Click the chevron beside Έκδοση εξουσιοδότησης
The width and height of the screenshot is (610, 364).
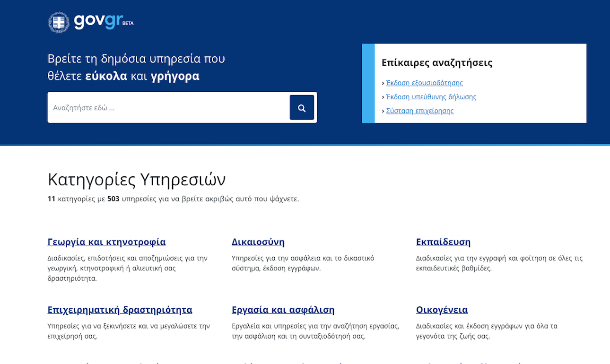[383, 83]
